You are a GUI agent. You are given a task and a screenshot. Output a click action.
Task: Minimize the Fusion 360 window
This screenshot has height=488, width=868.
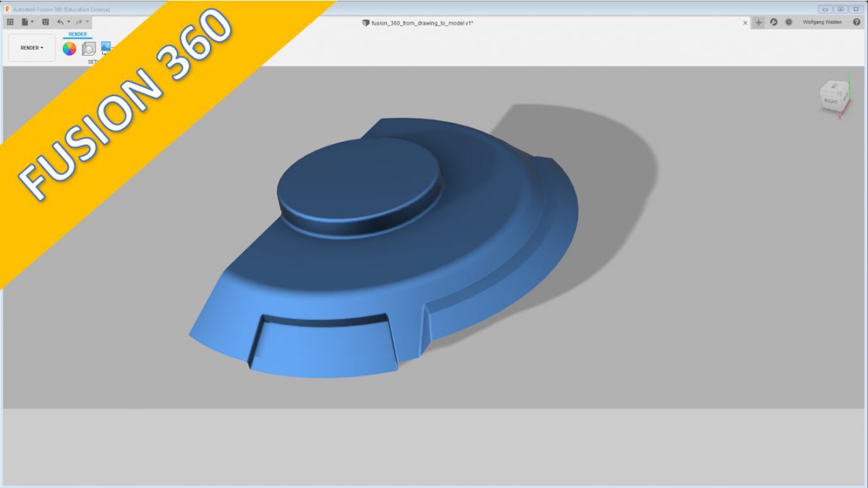(x=825, y=9)
